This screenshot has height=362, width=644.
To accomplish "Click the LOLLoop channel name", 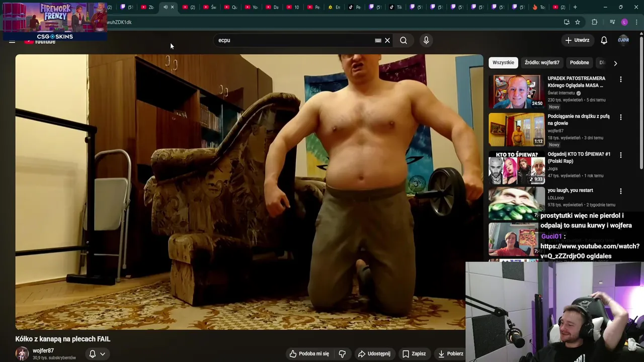I will (x=556, y=198).
